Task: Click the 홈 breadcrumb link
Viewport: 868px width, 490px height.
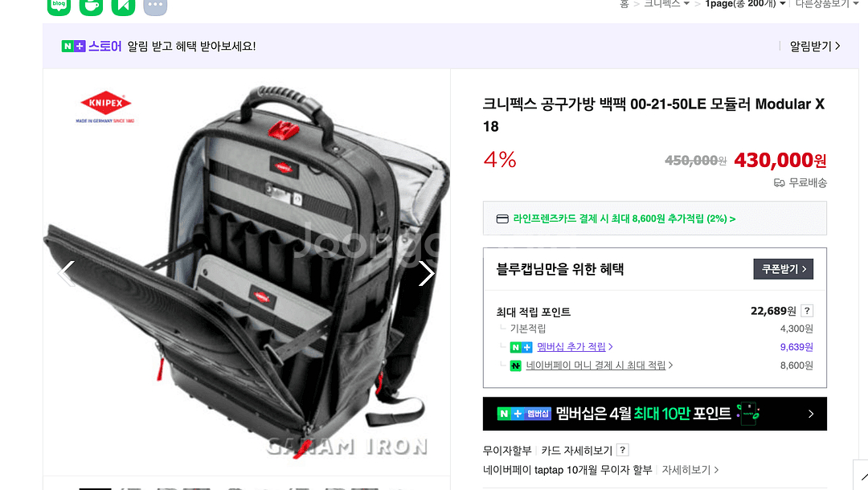Action: (x=624, y=4)
